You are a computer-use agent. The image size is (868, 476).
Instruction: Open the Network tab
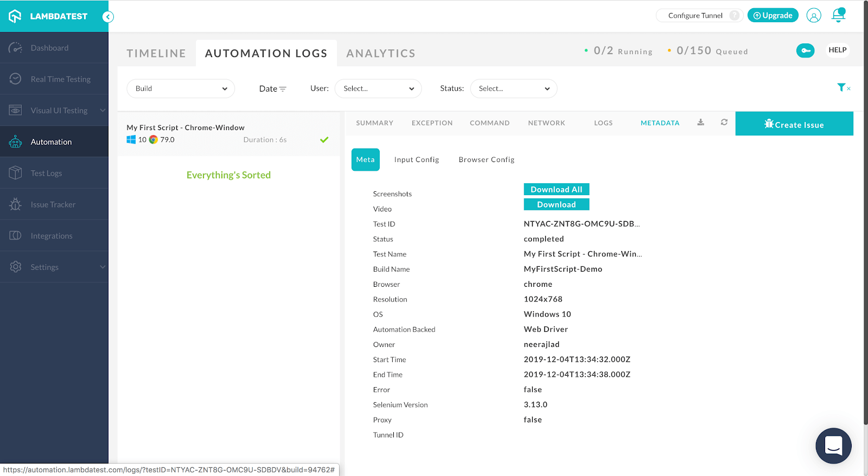point(547,123)
